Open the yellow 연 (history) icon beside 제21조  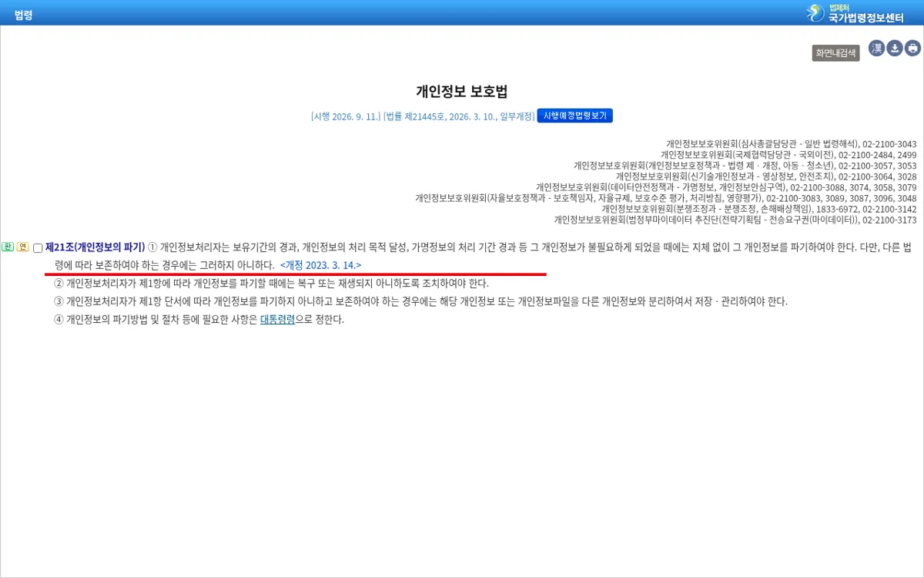[x=23, y=247]
